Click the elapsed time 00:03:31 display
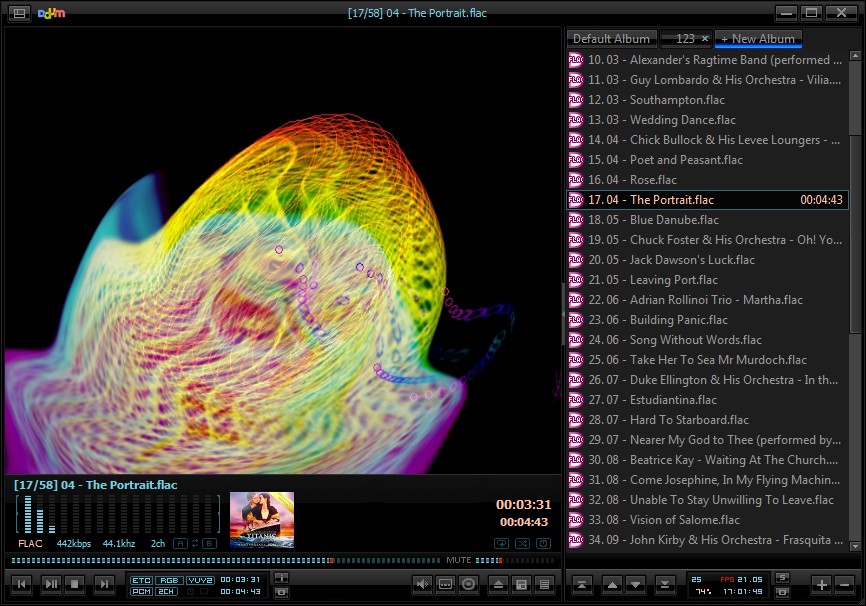The height and width of the screenshot is (606, 866). 523,504
